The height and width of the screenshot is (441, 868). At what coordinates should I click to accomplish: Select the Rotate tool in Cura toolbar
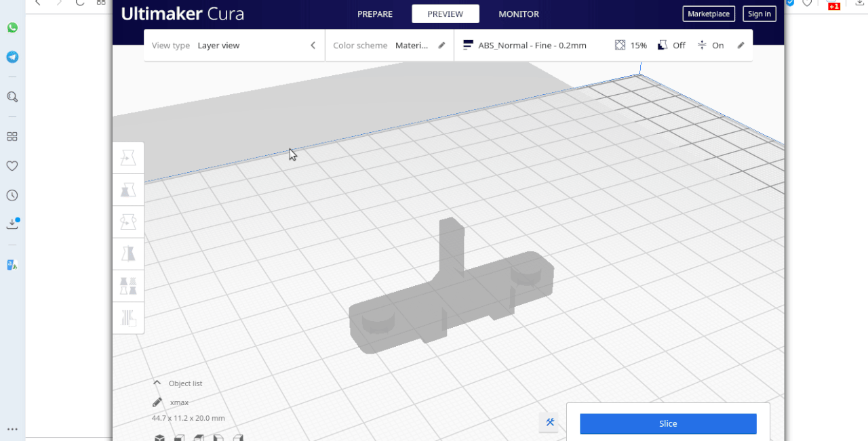coord(128,222)
